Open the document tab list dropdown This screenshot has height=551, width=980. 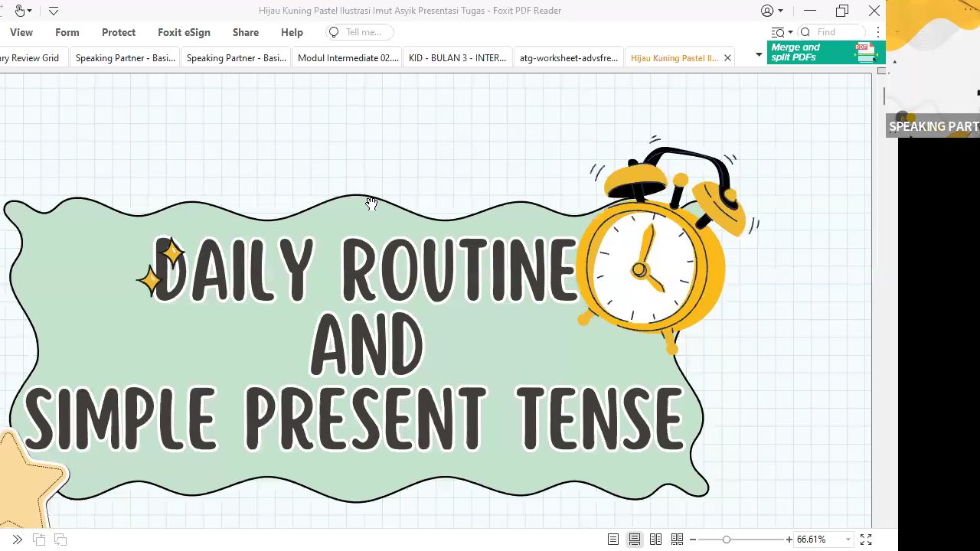click(x=759, y=54)
